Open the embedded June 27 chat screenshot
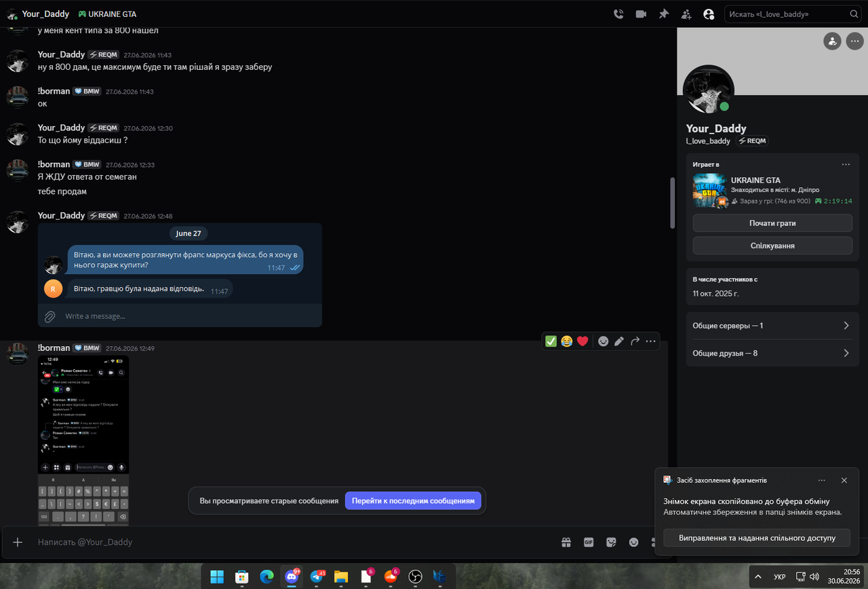The width and height of the screenshot is (868, 589). click(180, 275)
